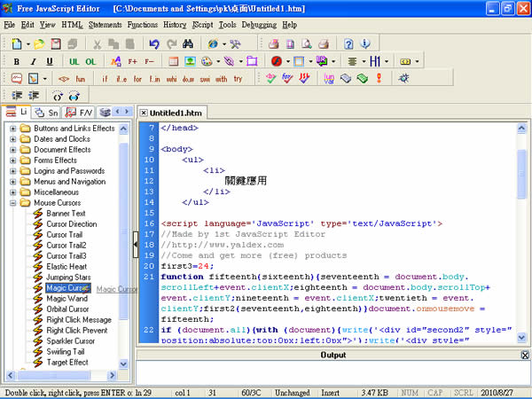Toggle Underline formatting button
Screen dimensions: 532x399
[x=50, y=61]
